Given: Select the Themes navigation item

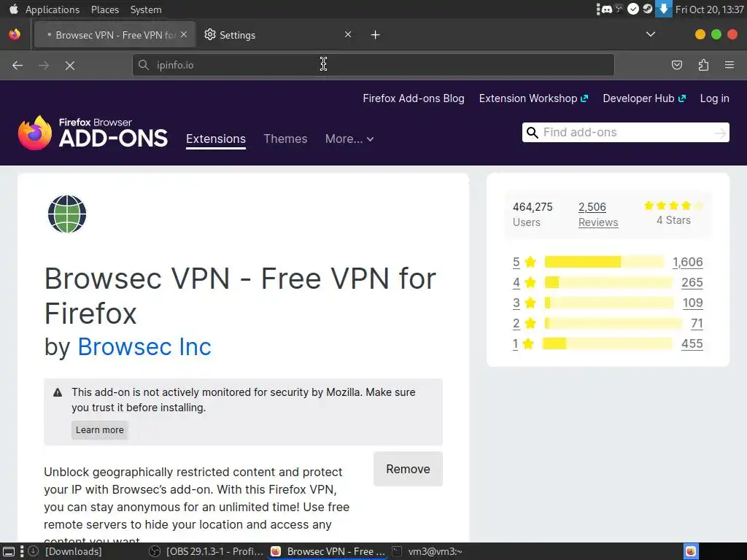Looking at the screenshot, I should pyautogui.click(x=285, y=139).
